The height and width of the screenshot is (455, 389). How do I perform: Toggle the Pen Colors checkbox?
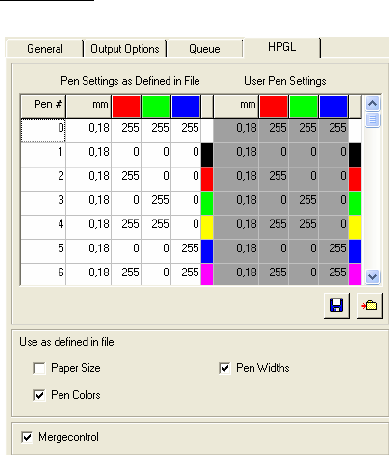click(39, 395)
